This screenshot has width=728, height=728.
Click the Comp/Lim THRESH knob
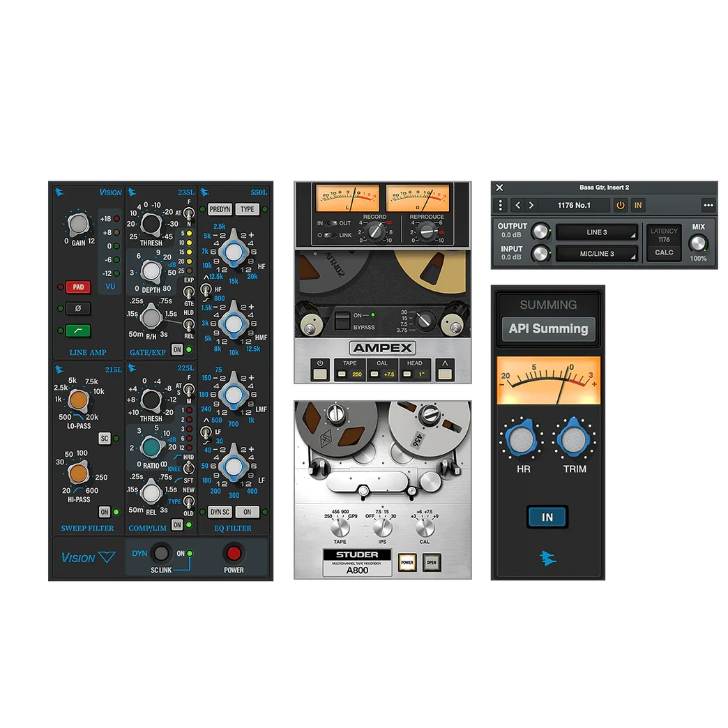click(x=151, y=400)
